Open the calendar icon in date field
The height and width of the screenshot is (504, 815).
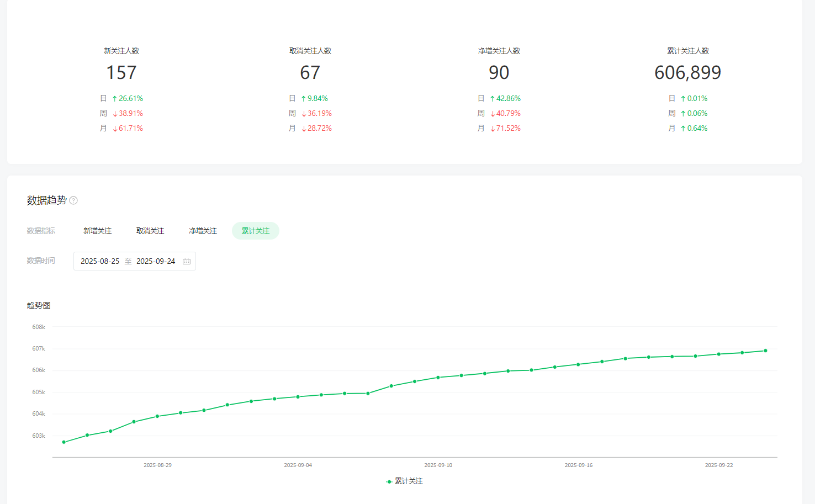tap(187, 261)
